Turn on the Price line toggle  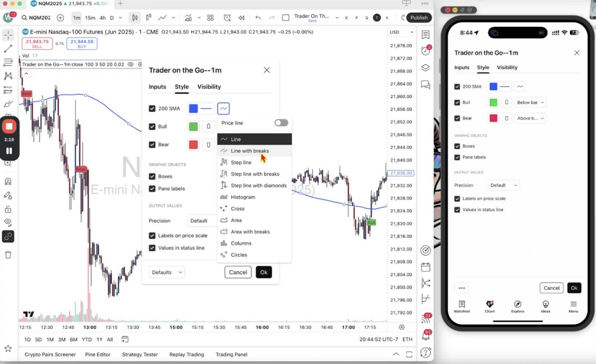[x=281, y=123]
